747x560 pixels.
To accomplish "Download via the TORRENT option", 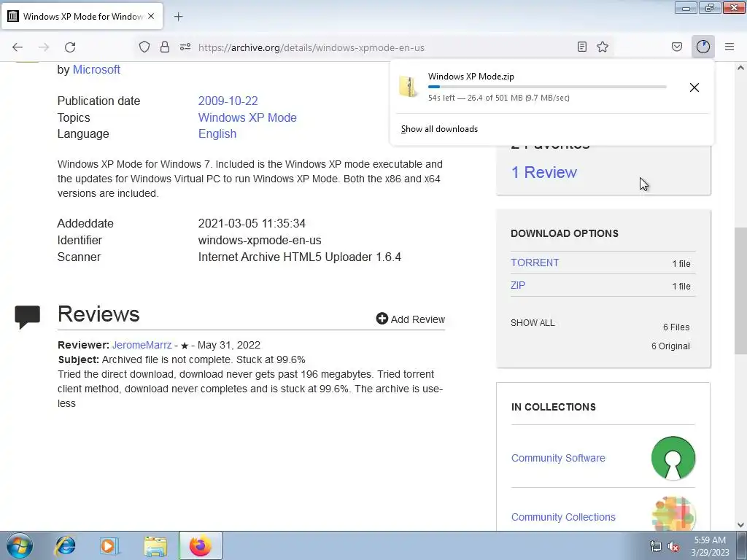I will 535,262.
